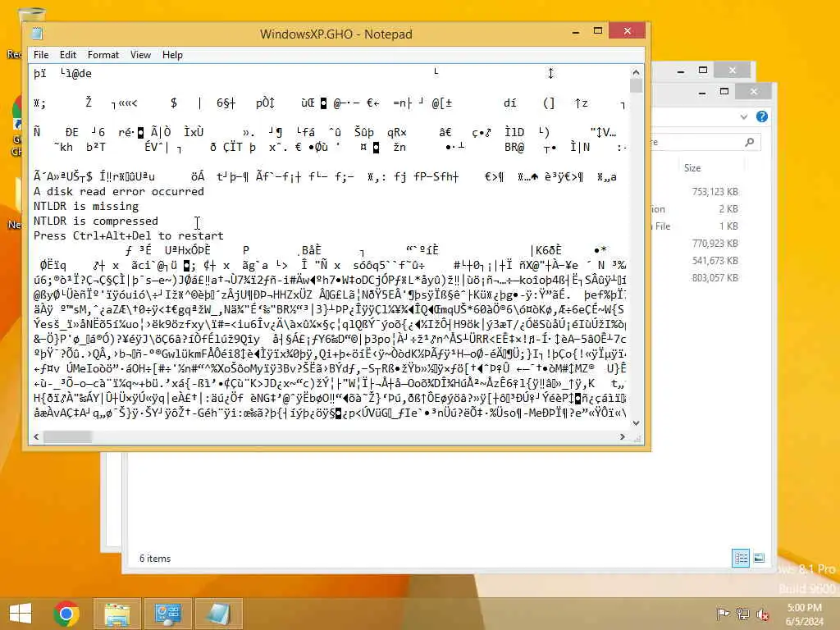Click the Notepad vertical scroll down arrow
Image resolution: width=840 pixels, height=630 pixels.
[636, 422]
